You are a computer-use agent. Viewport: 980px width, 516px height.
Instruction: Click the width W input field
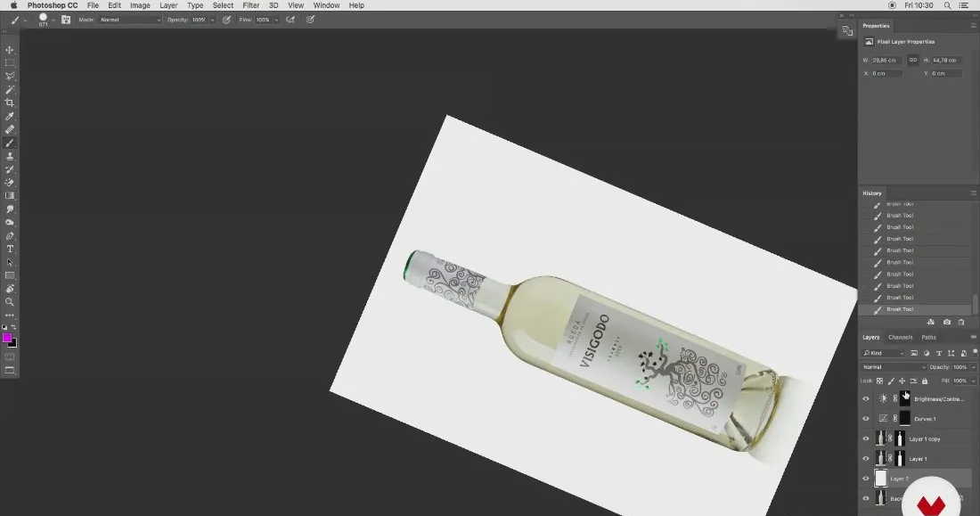pyautogui.click(x=886, y=60)
